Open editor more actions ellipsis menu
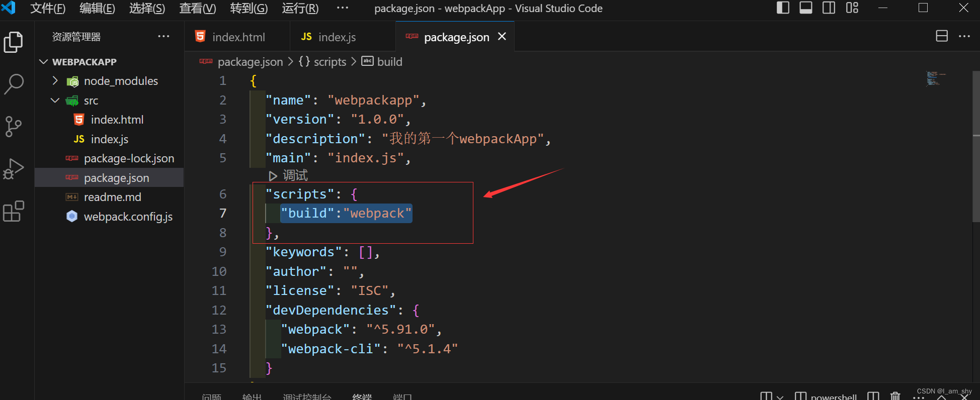 click(x=964, y=36)
